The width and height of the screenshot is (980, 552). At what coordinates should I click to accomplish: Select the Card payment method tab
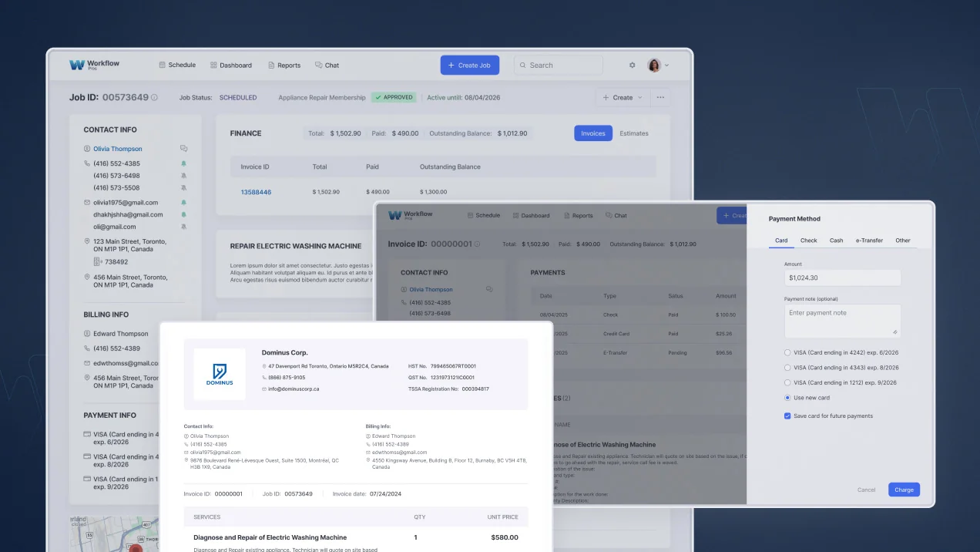[x=781, y=241]
